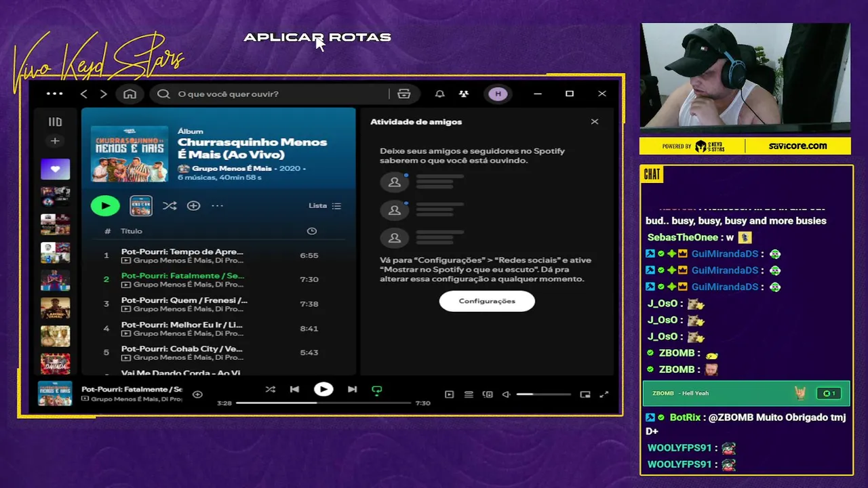The image size is (868, 488).
Task: Close the 'Atividade de amigos' panel
Action: pyautogui.click(x=595, y=121)
